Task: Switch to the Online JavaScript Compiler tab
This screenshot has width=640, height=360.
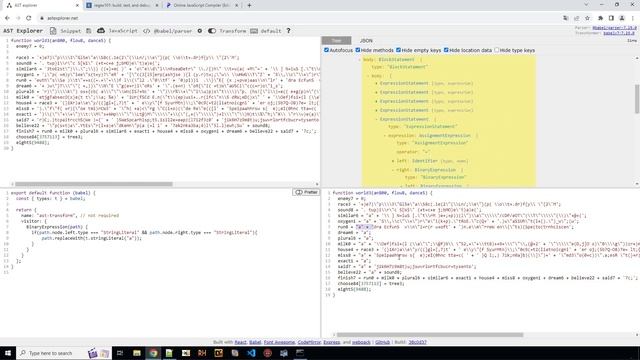Action: point(202,5)
